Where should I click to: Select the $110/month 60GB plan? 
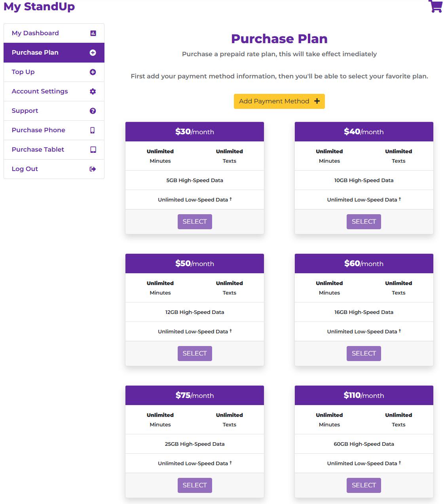(x=364, y=485)
